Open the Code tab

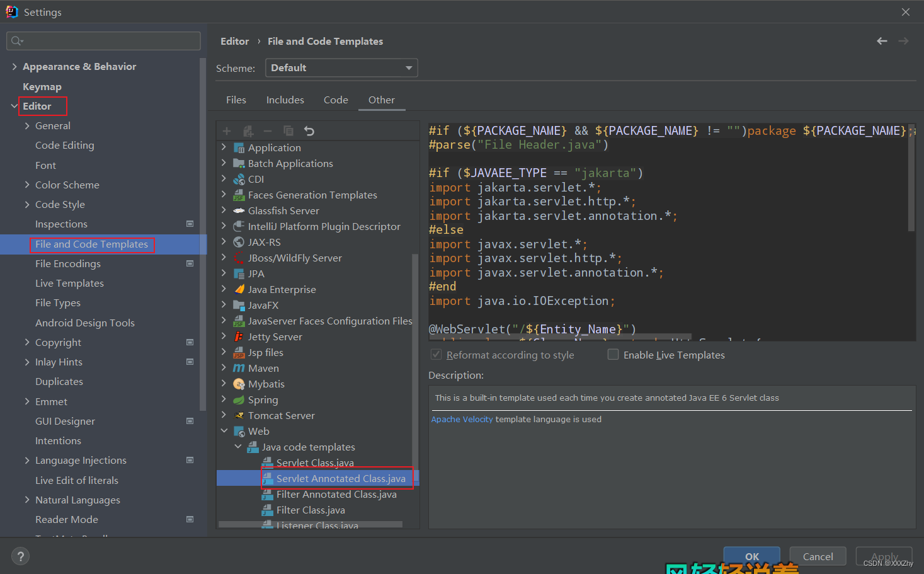pos(336,100)
